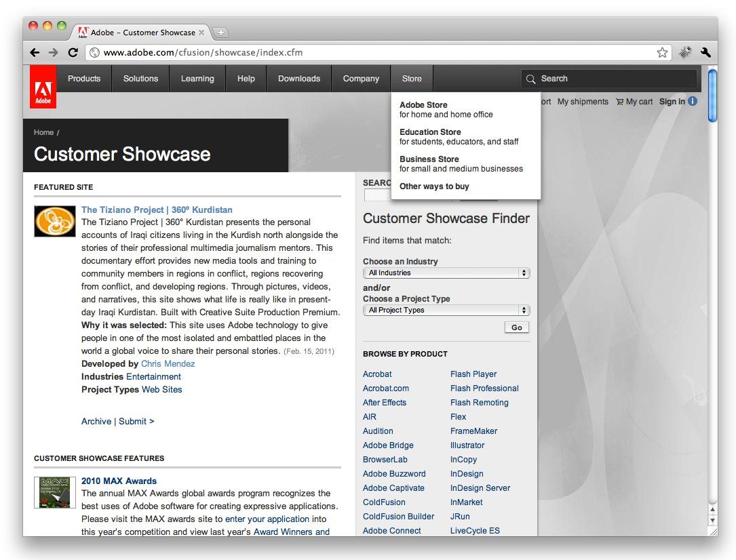736x560 pixels.
Task: Click the Web Sites project type link
Action: (162, 389)
